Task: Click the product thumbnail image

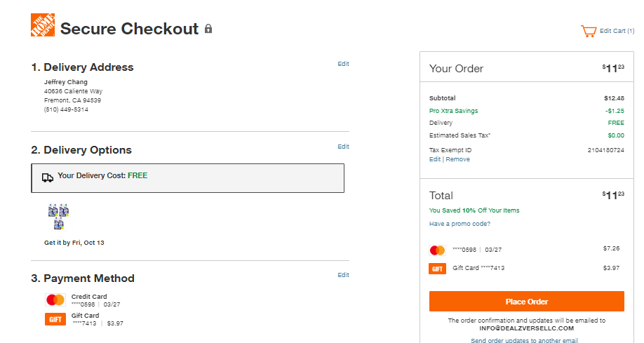Action: pyautogui.click(x=58, y=217)
